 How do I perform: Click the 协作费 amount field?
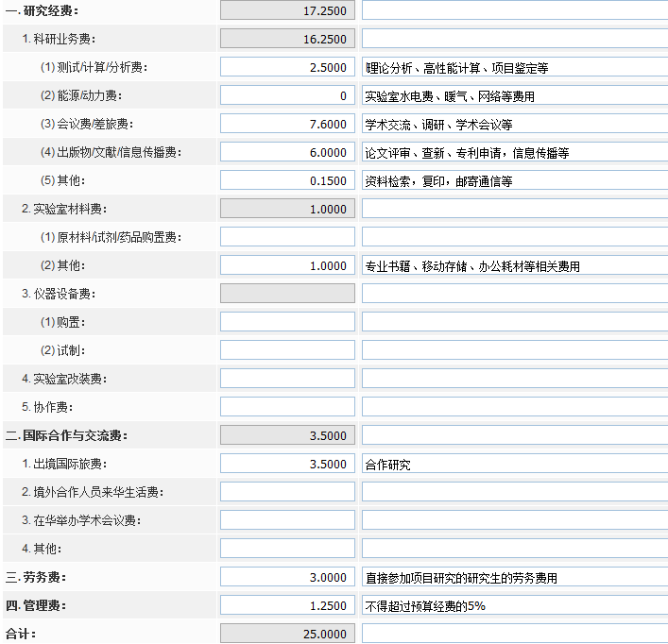[287, 406]
